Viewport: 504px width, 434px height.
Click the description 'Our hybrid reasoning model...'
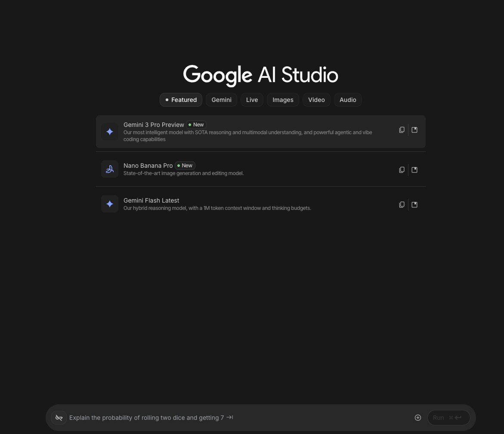217,208
